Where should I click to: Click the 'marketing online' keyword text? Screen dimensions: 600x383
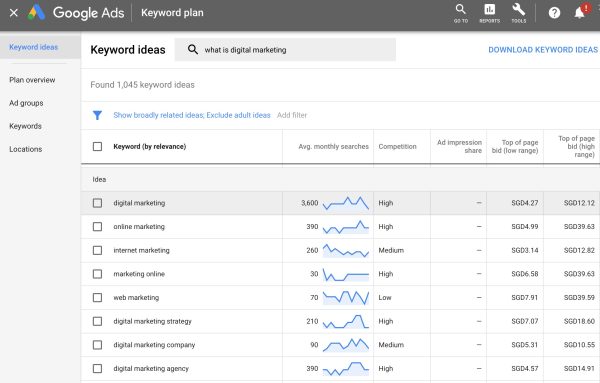tap(139, 274)
